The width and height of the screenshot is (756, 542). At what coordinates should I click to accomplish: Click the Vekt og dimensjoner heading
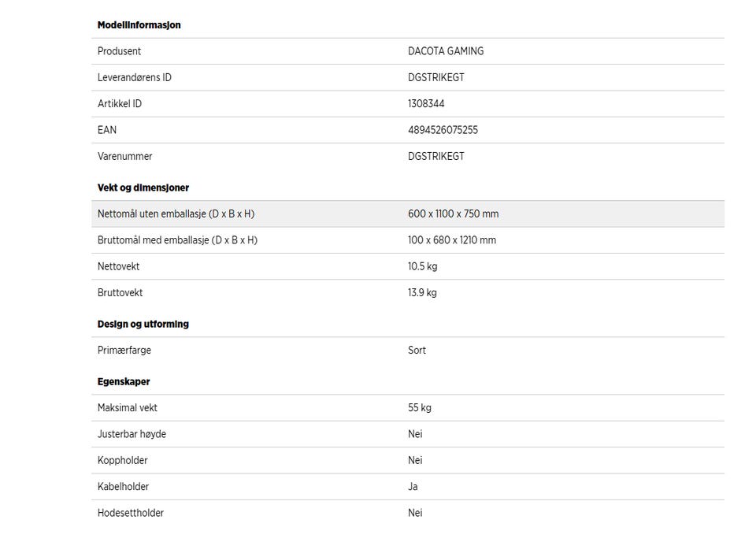[x=143, y=187]
